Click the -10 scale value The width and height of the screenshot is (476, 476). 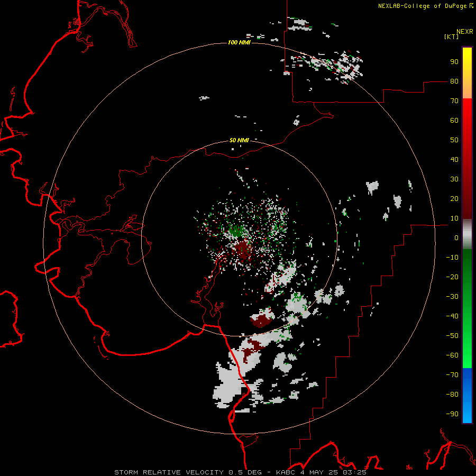click(452, 258)
